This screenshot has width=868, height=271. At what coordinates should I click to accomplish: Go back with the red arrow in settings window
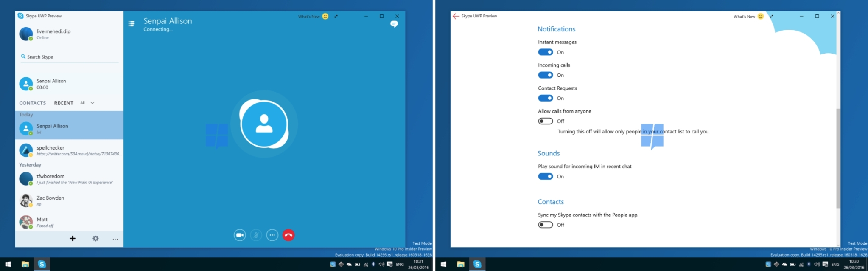[x=456, y=16]
